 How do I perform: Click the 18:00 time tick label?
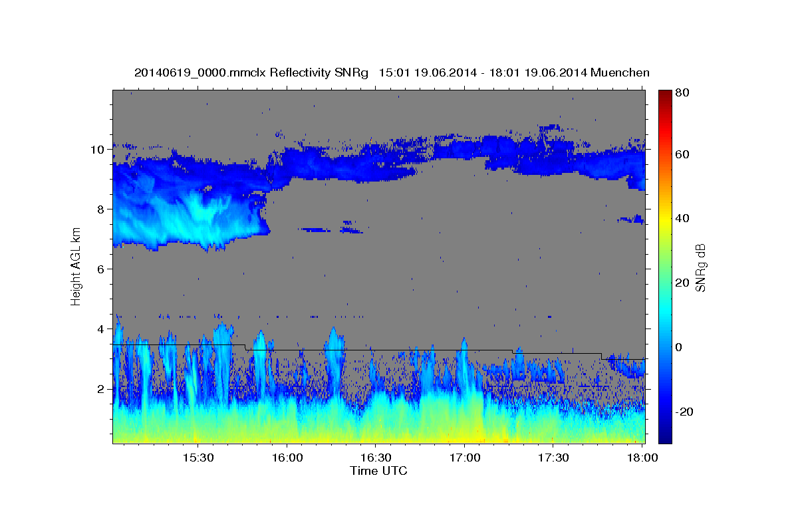click(642, 458)
